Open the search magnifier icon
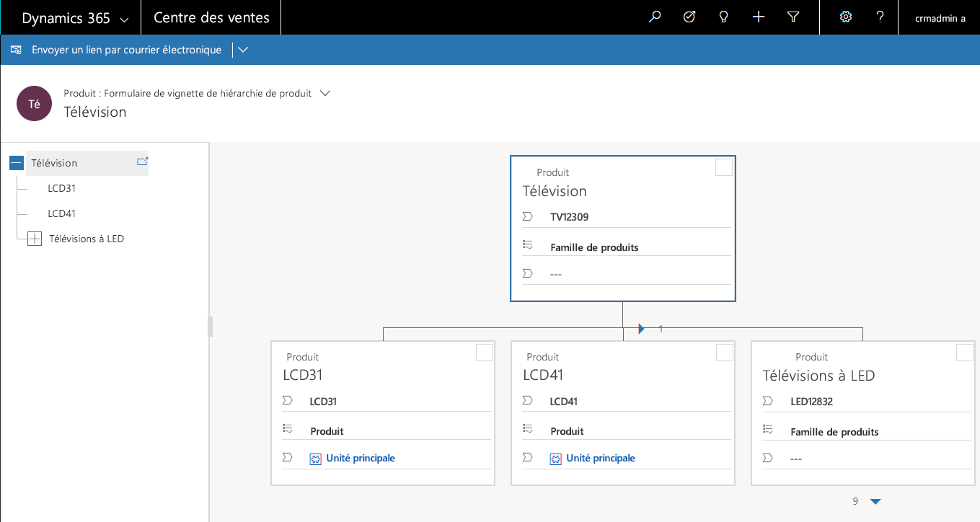The width and height of the screenshot is (980, 522). (x=655, y=17)
